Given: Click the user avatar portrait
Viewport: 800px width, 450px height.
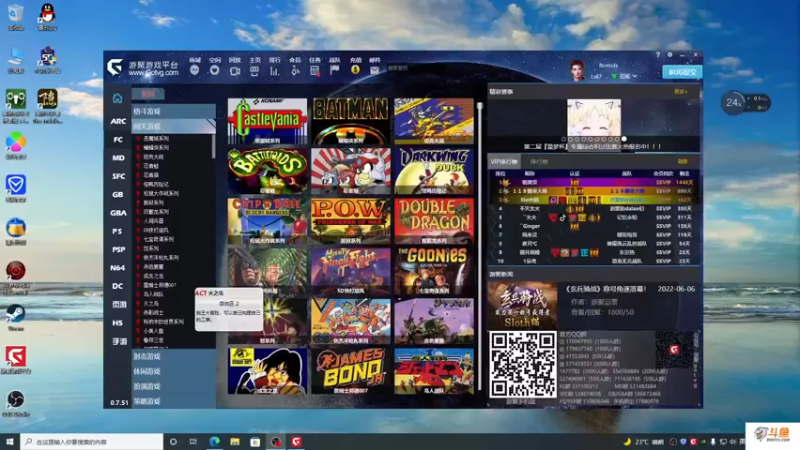Looking at the screenshot, I should [577, 70].
